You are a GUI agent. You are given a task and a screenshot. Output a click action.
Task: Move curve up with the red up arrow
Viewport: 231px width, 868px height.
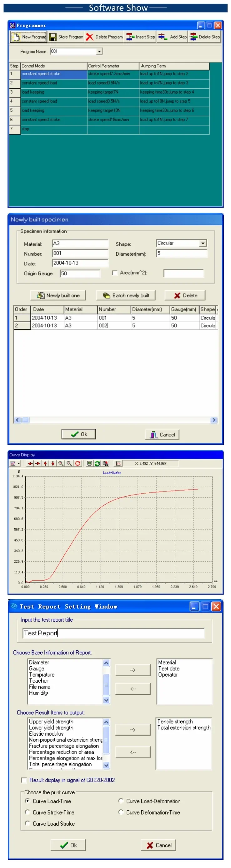coord(45,463)
